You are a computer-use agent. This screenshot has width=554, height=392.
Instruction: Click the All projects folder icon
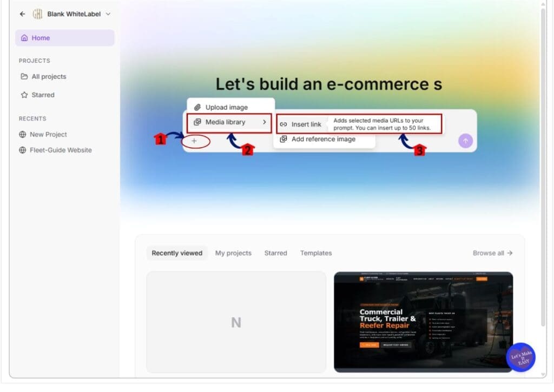click(24, 76)
